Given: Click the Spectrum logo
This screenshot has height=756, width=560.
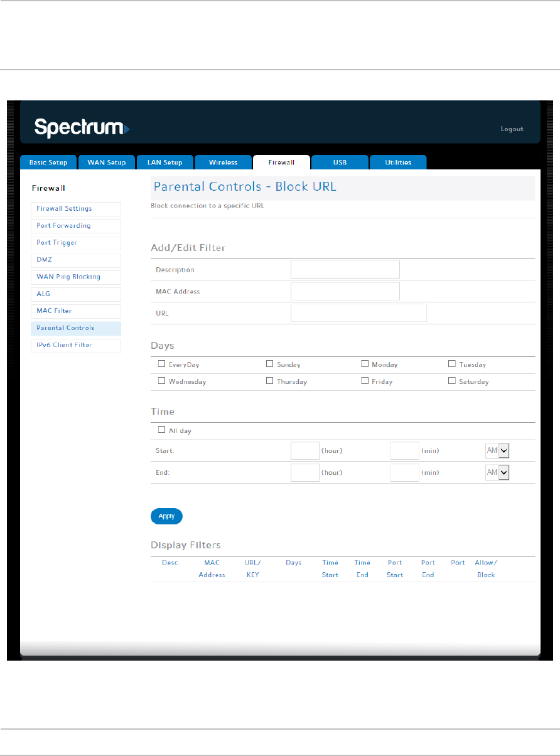Looking at the screenshot, I should coord(82,128).
